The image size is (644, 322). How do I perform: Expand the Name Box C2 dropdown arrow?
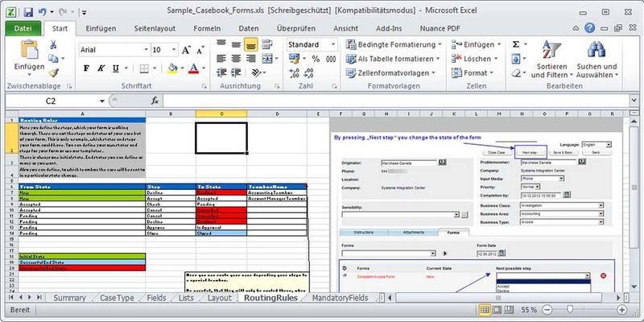click(x=102, y=101)
